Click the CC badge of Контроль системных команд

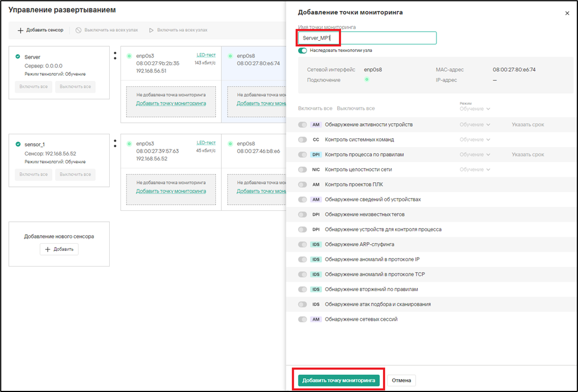pyautogui.click(x=316, y=140)
